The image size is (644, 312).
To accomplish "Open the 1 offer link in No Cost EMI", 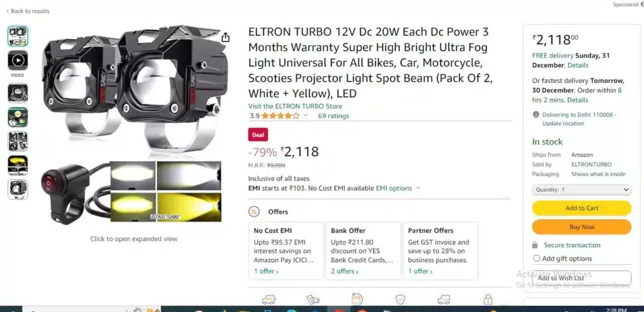I will coord(266,271).
